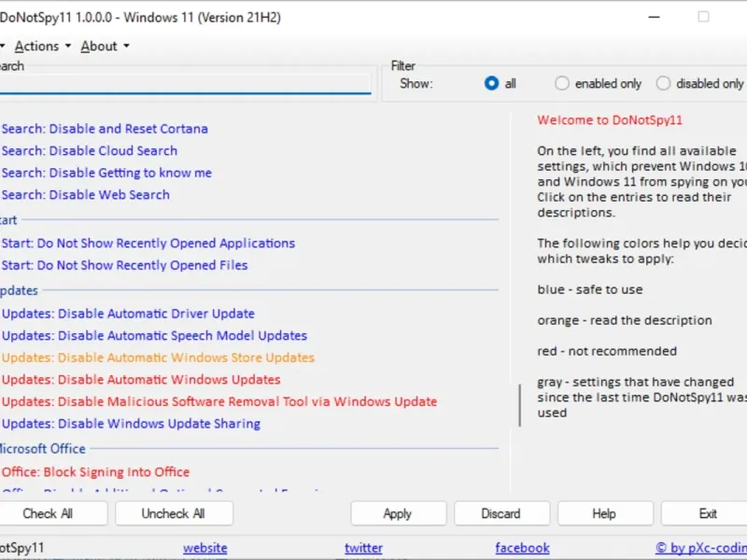Viewport: 747px width, 560px height.
Task: Select 'Updates: Disable Automatic Windows Updates' entry
Action: click(x=141, y=380)
